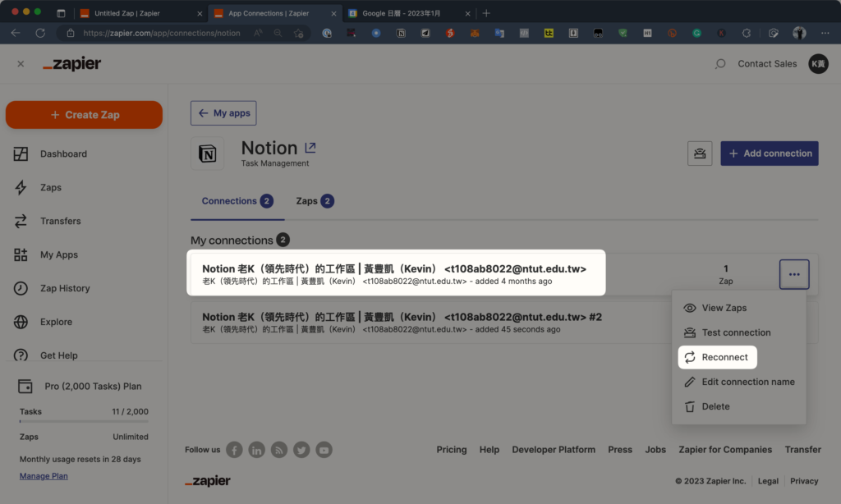Screen dimensions: 841x504
Task: Close the sidebar with the X icon
Action: 21,64
